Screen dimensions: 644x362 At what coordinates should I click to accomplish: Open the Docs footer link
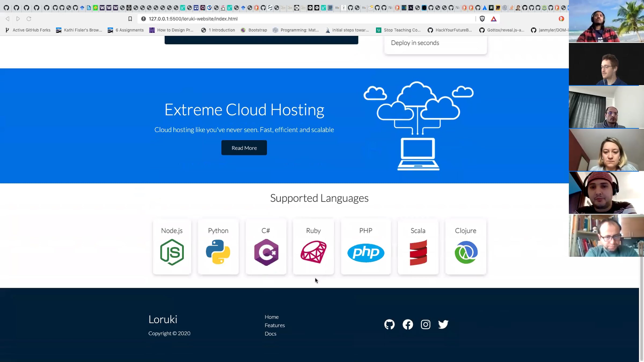click(270, 334)
